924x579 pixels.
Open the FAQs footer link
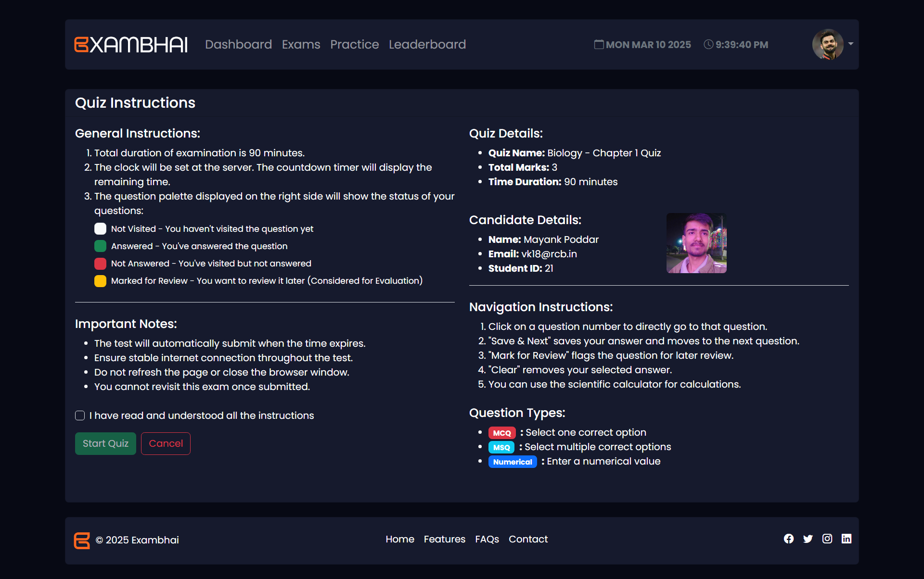(487, 539)
